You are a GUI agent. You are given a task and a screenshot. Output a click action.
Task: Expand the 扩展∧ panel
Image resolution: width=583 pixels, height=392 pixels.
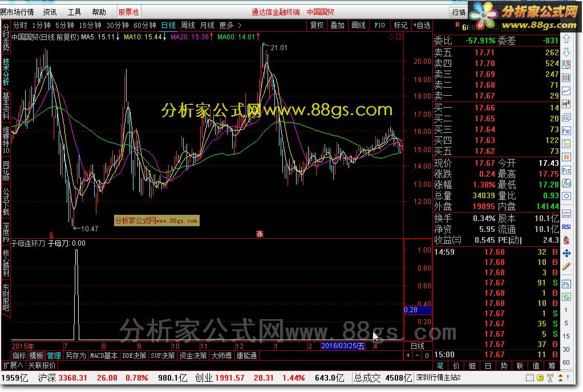(x=13, y=365)
